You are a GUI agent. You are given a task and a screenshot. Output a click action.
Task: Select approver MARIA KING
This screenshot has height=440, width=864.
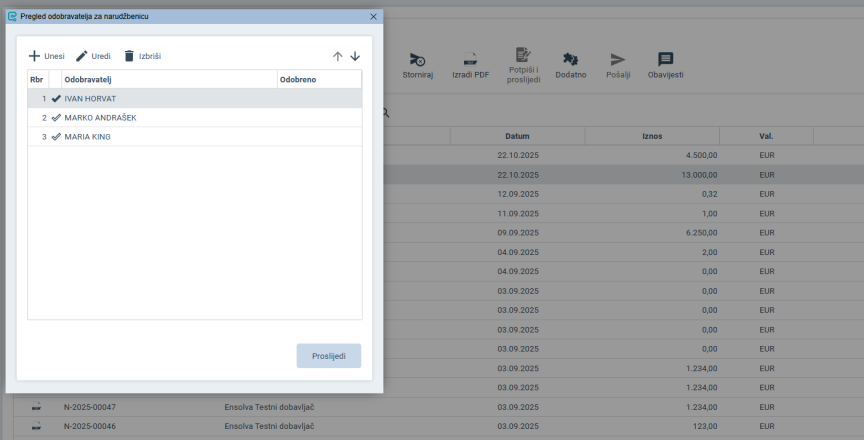point(87,136)
